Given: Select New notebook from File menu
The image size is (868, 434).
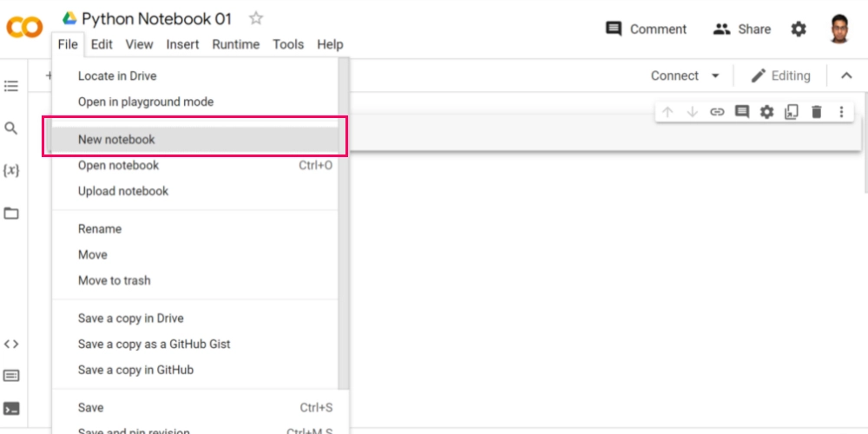Looking at the screenshot, I should tap(116, 139).
